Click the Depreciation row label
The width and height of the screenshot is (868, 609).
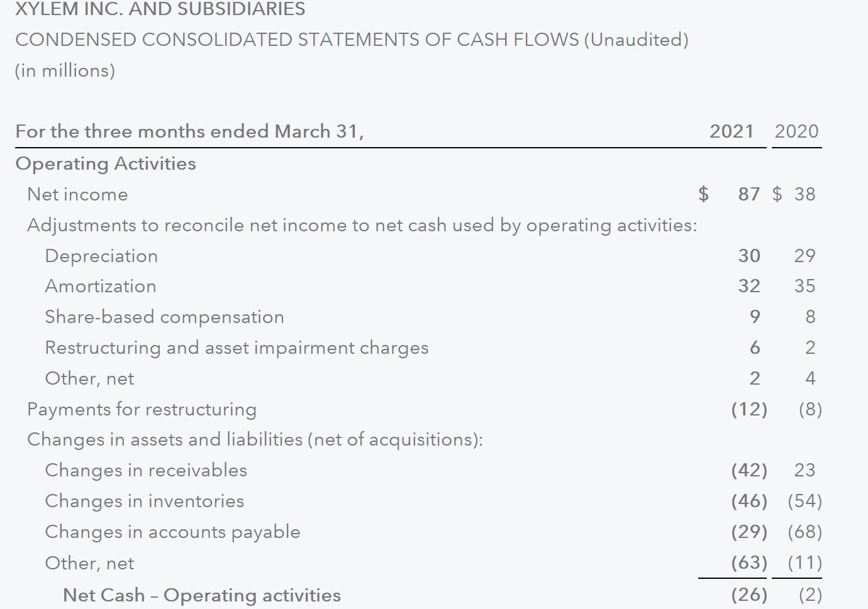[x=101, y=256]
